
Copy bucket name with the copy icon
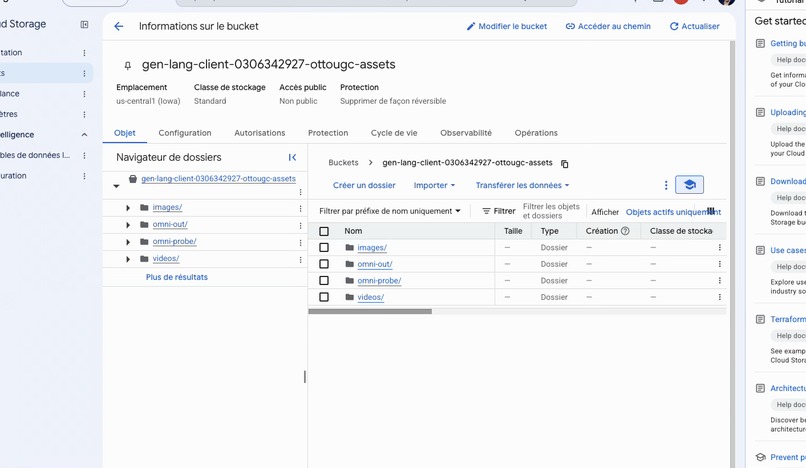564,164
